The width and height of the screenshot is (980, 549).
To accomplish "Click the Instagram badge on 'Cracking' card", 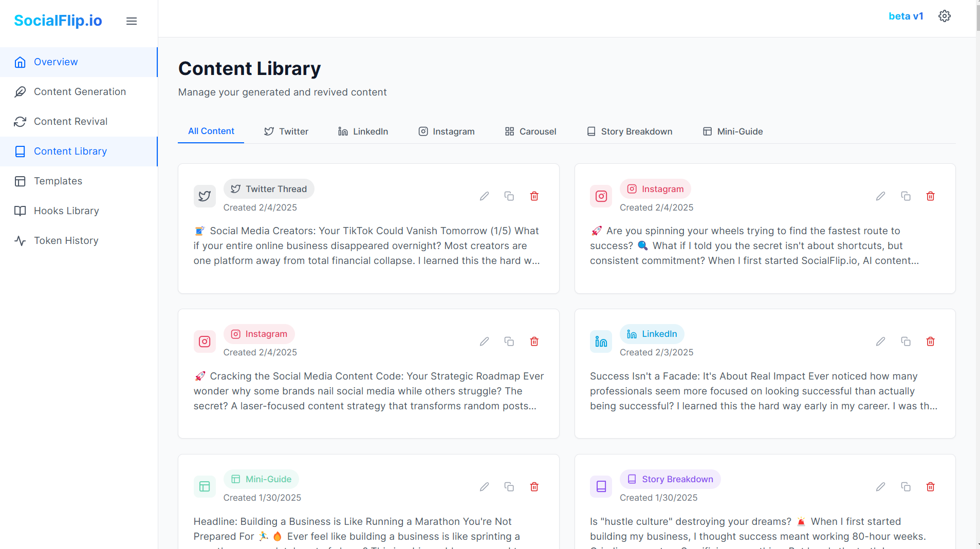I will [259, 334].
